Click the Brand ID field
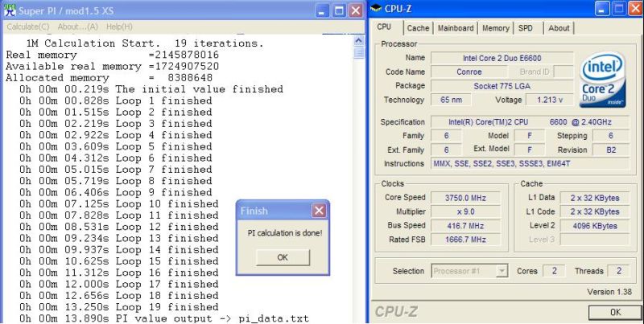This screenshot has width=644, height=324. [x=563, y=72]
